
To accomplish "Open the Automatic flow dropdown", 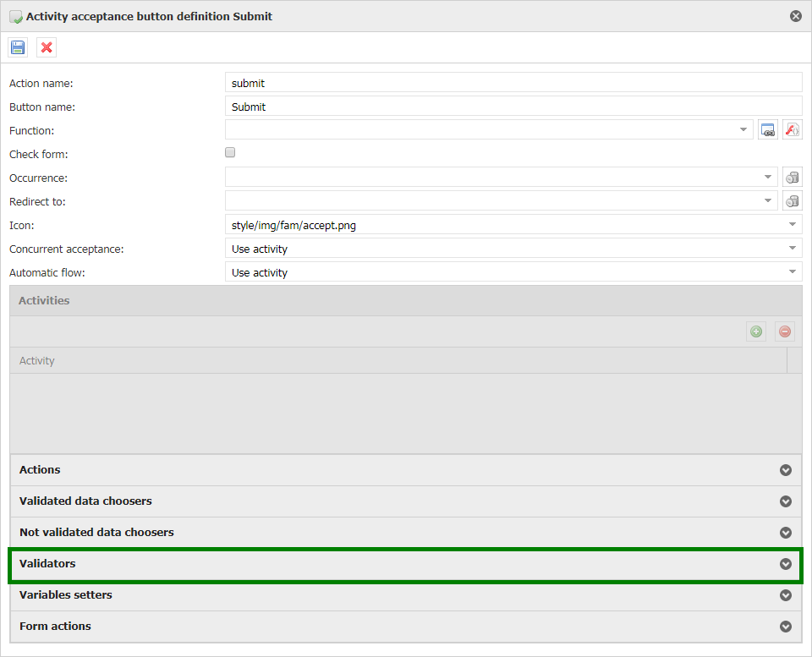I will pos(793,272).
